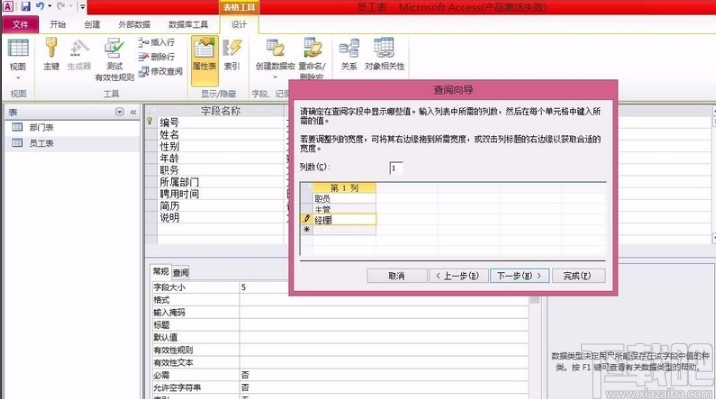Click the Access application icon in title bar
This screenshot has width=716, height=399.
[8, 6]
